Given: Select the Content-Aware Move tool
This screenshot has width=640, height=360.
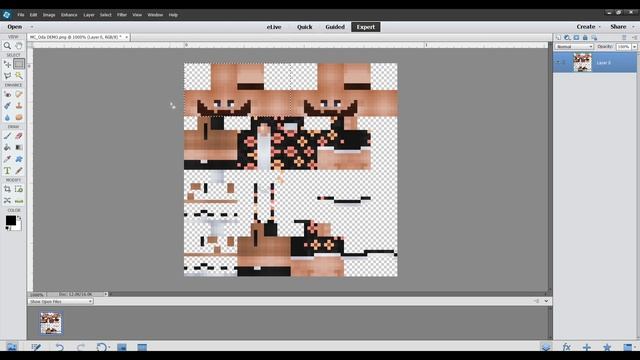Looking at the screenshot, I should tap(7, 201).
